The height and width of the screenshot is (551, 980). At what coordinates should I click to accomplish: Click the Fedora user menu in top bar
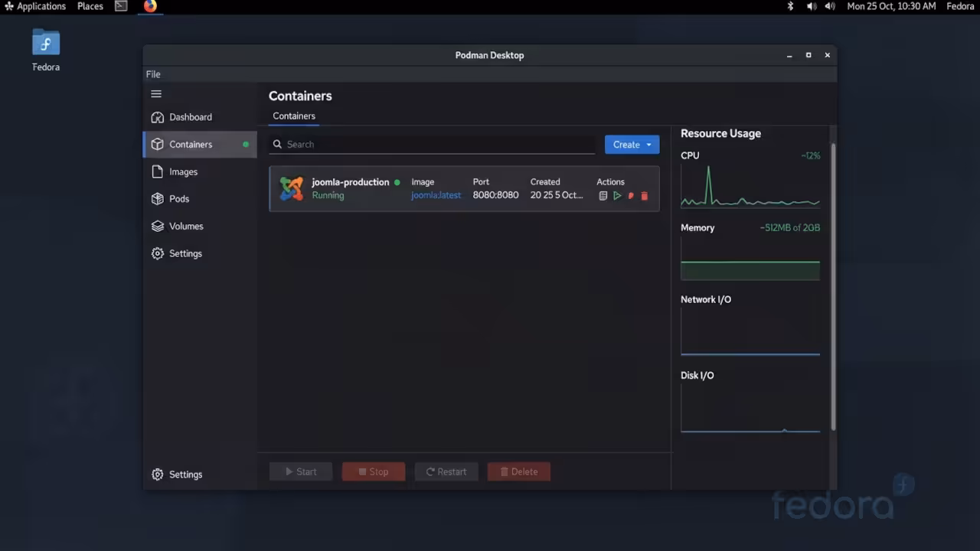point(960,6)
